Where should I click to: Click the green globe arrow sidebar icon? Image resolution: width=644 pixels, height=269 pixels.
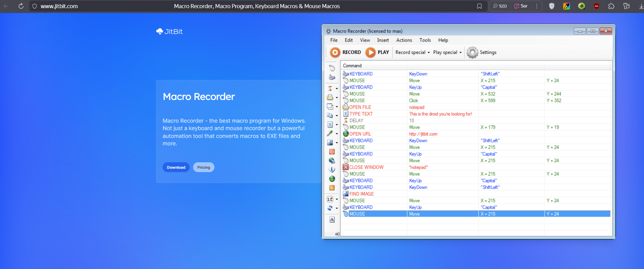coord(332,179)
